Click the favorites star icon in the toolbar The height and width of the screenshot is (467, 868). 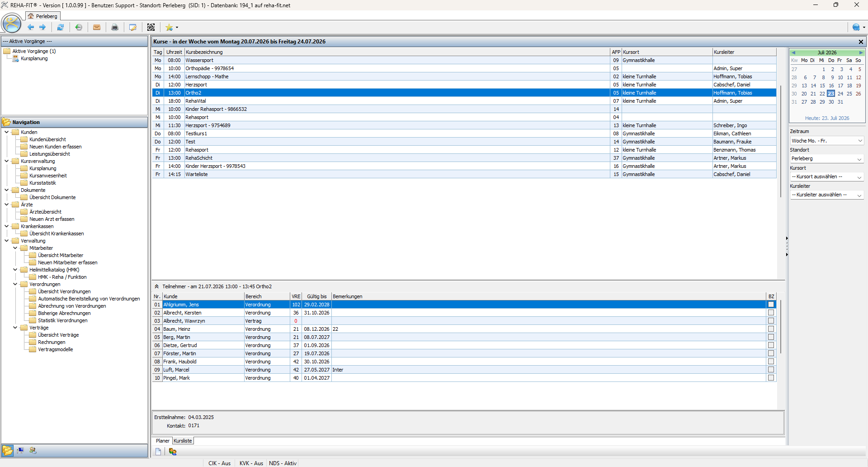(x=169, y=28)
